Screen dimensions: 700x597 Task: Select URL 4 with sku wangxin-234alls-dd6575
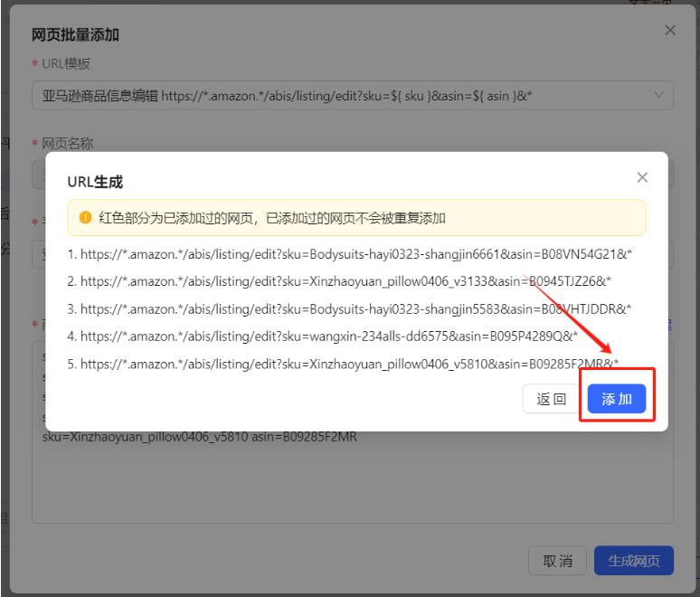322,336
